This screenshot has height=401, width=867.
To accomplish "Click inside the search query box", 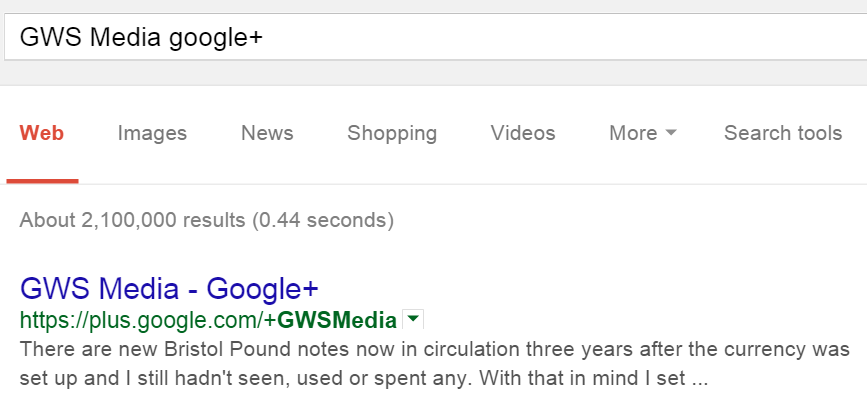I will click(436, 37).
